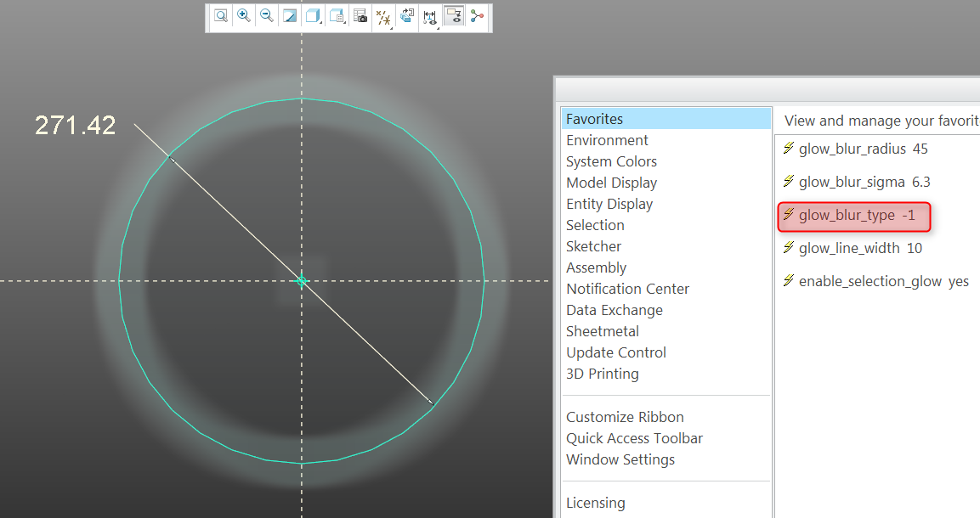Open the Sheetmetal options category
This screenshot has width=980, height=518.
tap(603, 331)
